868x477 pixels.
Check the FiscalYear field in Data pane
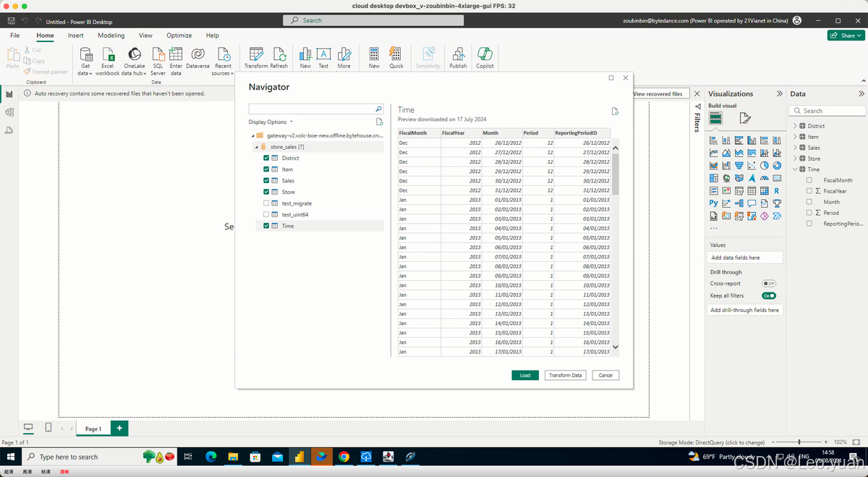pyautogui.click(x=809, y=191)
